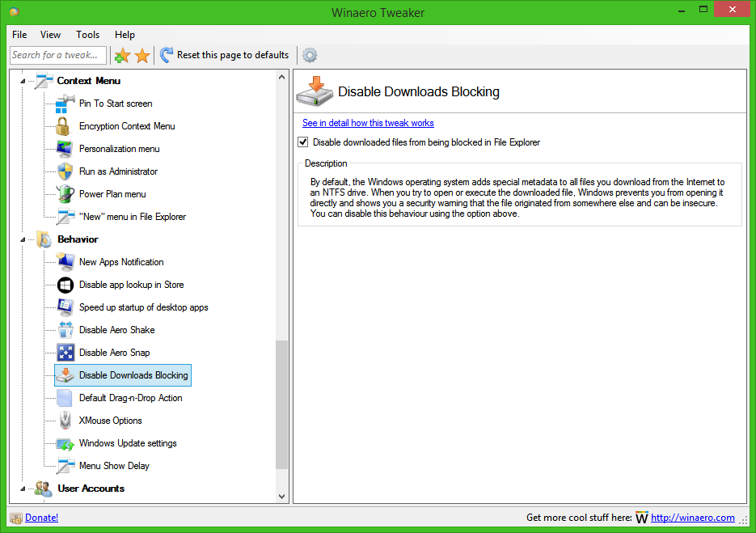This screenshot has height=533, width=756.
Task: Open the File menu
Action: point(19,35)
